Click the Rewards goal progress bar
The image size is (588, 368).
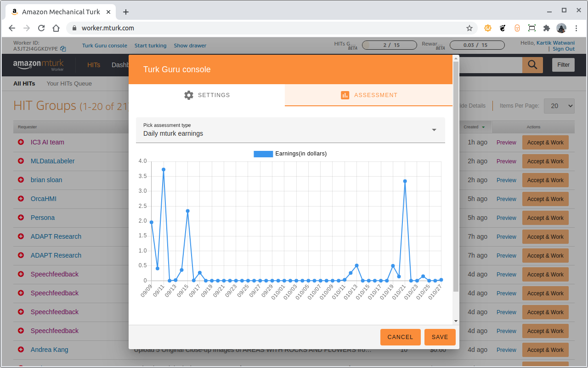(477, 45)
